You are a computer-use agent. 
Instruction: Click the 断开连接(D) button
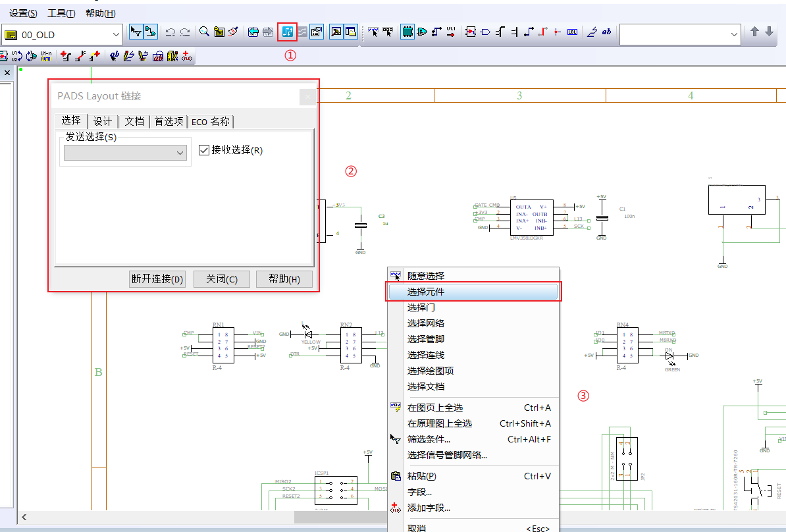(157, 279)
